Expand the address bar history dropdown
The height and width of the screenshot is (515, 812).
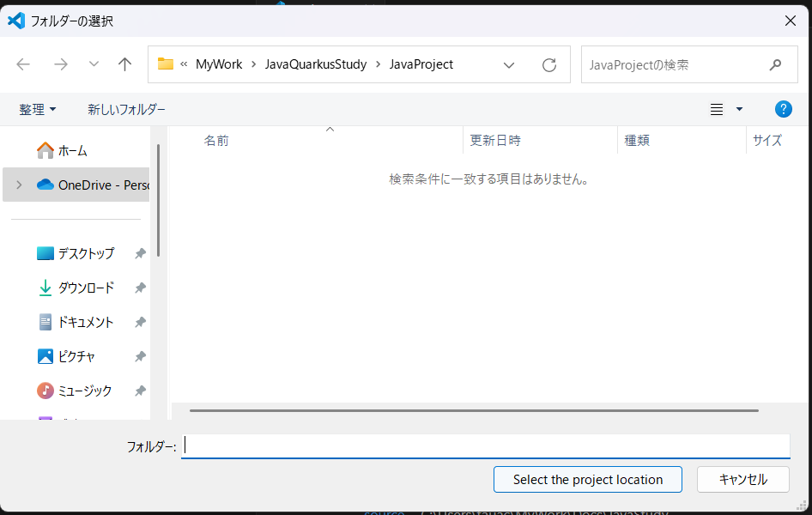click(509, 64)
